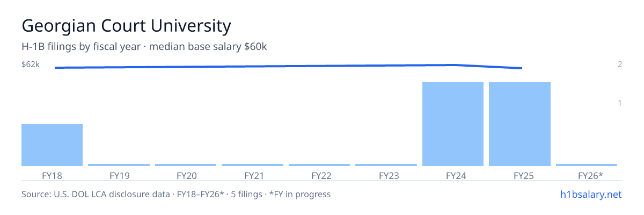Select the FY24 axis label
Viewport: 644px width, 215px height.
point(453,175)
